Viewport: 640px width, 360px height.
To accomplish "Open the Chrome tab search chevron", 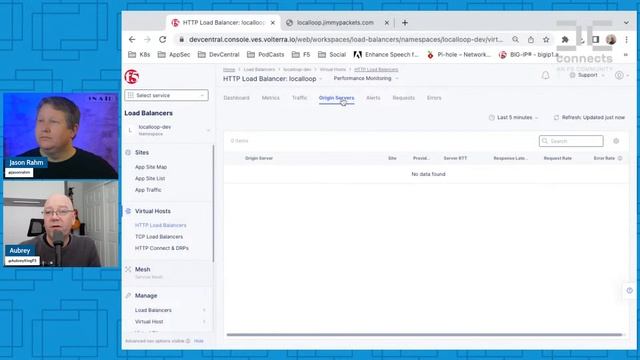I will tap(626, 23).
